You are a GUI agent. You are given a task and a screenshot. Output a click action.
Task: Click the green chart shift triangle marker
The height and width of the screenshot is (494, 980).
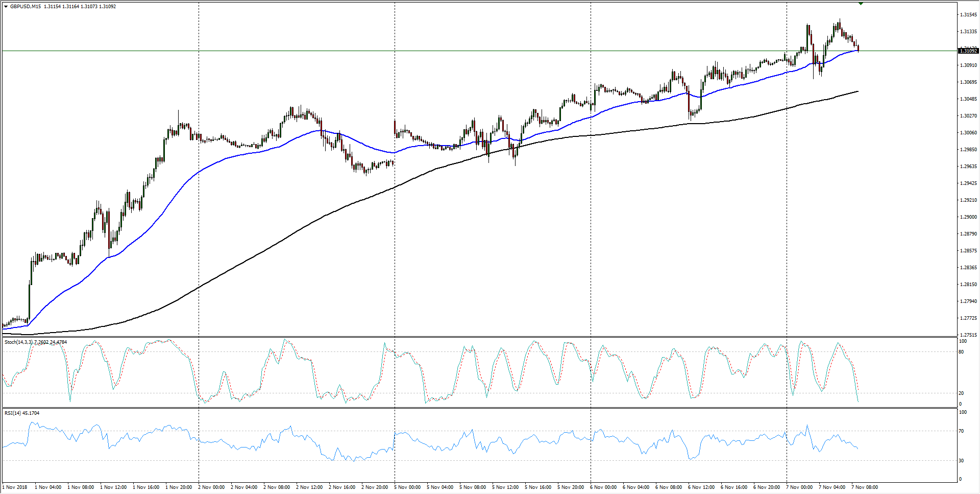point(861,4)
